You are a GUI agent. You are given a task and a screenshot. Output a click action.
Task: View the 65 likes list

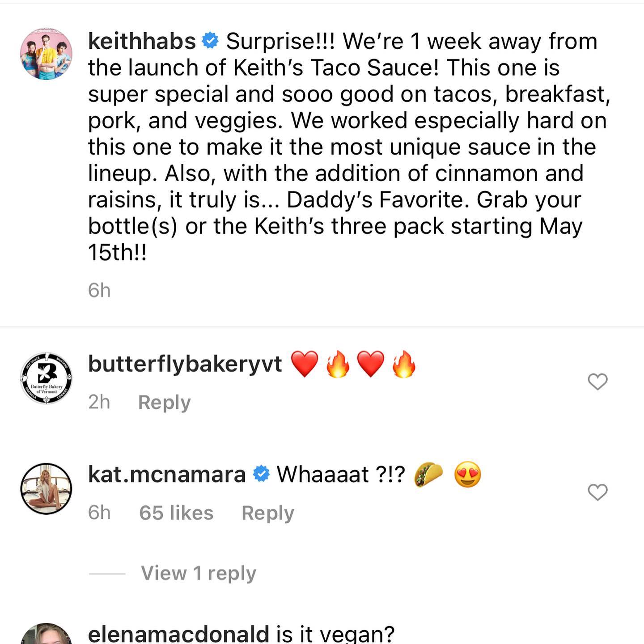coord(176,513)
